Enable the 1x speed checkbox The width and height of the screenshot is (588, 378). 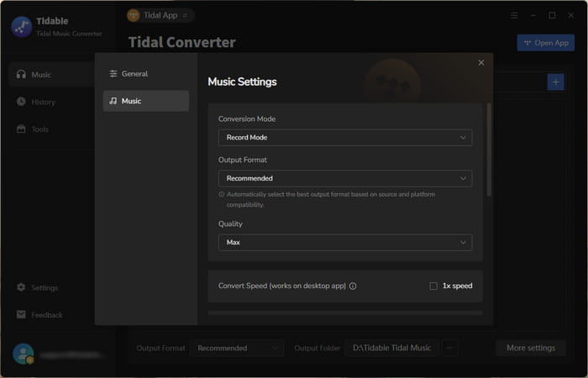point(433,286)
